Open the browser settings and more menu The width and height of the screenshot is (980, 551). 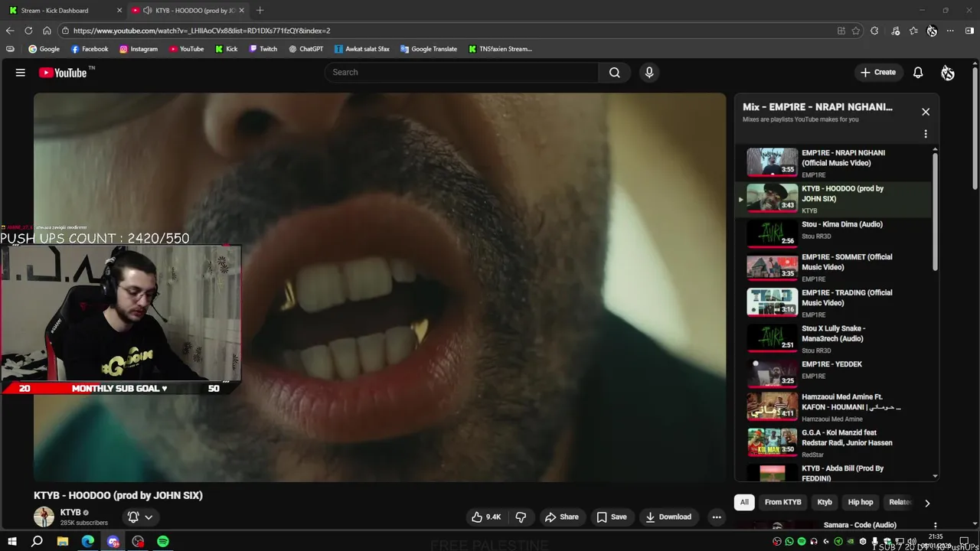coord(950,31)
